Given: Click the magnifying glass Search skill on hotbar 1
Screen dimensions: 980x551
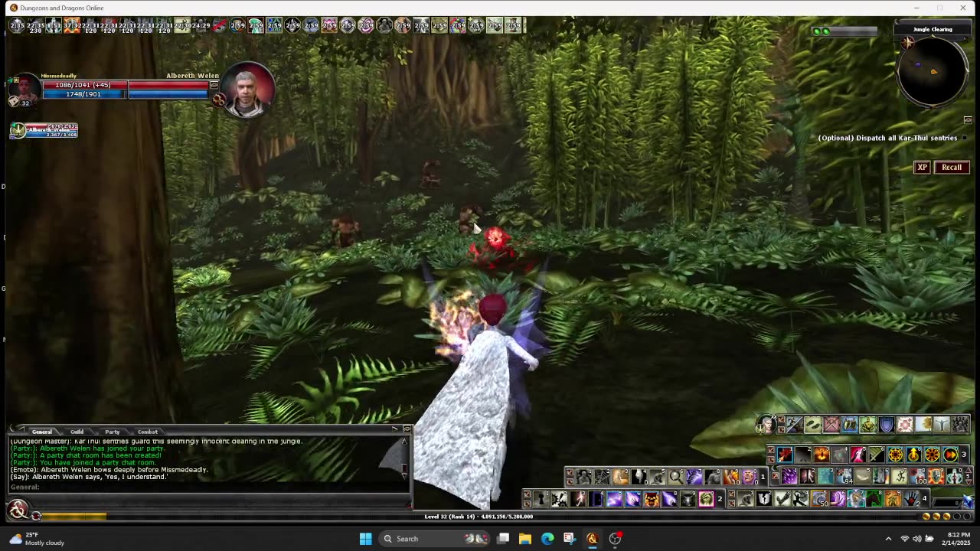Looking at the screenshot, I should [x=676, y=477].
